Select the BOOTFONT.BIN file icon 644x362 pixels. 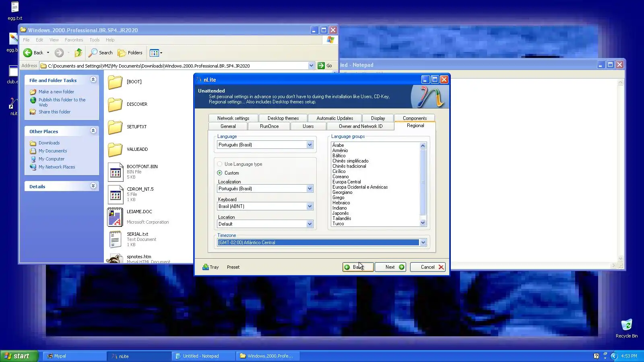tap(116, 172)
